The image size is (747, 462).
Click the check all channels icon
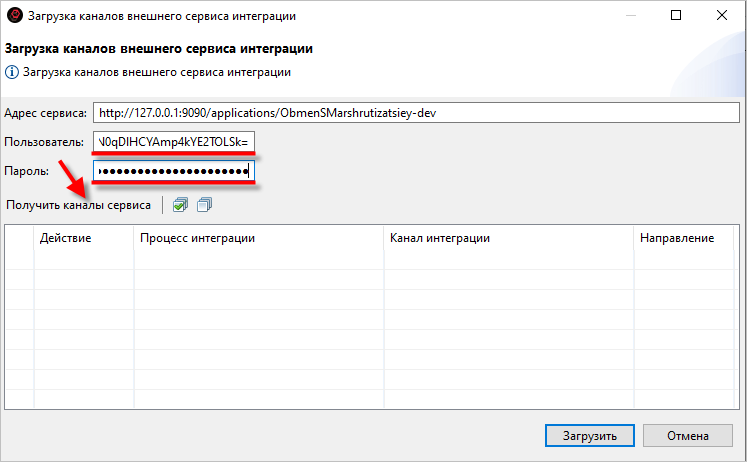pyautogui.click(x=180, y=205)
